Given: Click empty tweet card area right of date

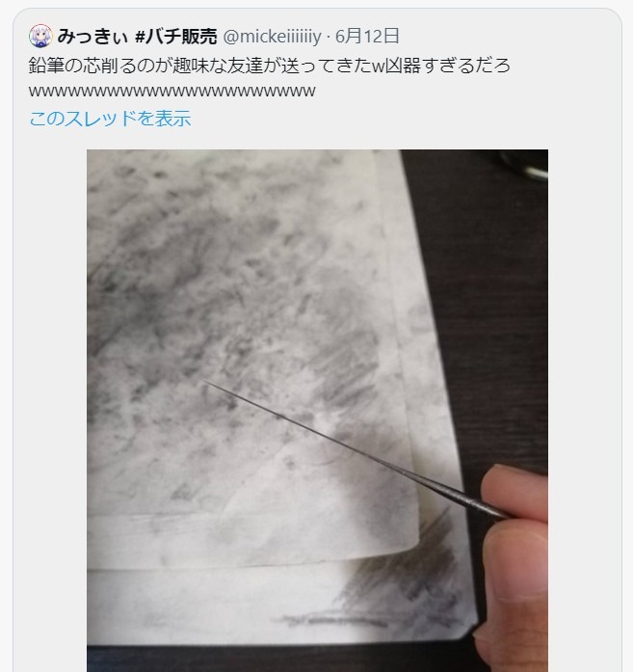Looking at the screenshot, I should click(506, 37).
